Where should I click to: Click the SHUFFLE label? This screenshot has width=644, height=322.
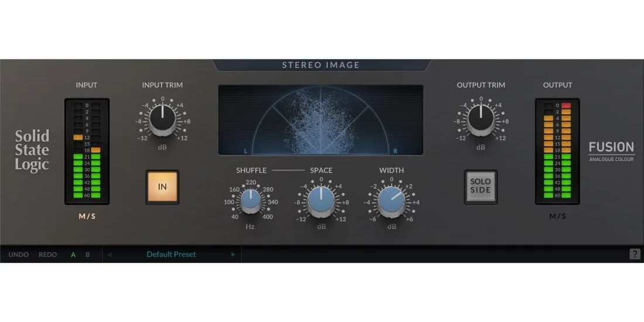251,170
